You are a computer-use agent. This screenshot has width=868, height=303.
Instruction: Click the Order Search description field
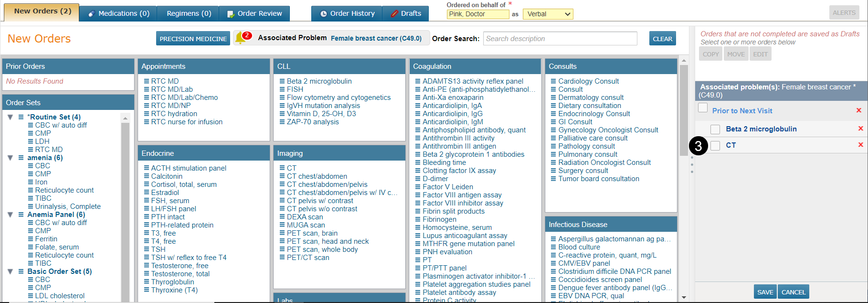point(560,39)
